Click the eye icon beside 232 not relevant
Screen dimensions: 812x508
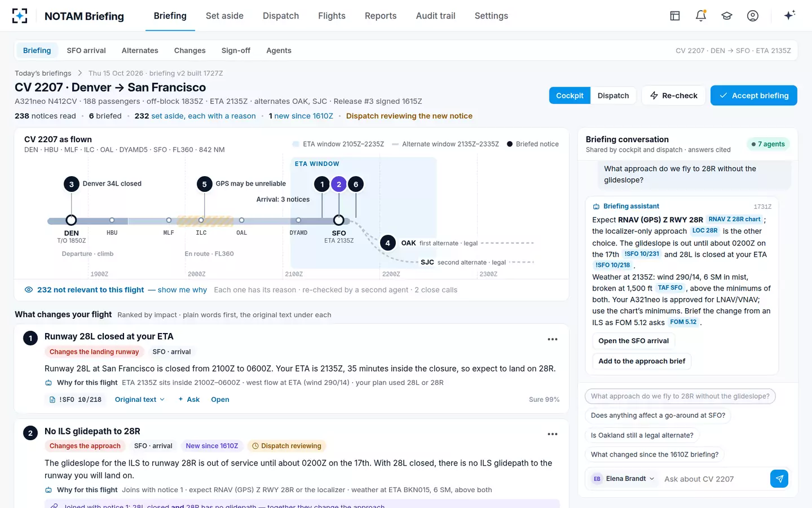(x=29, y=290)
